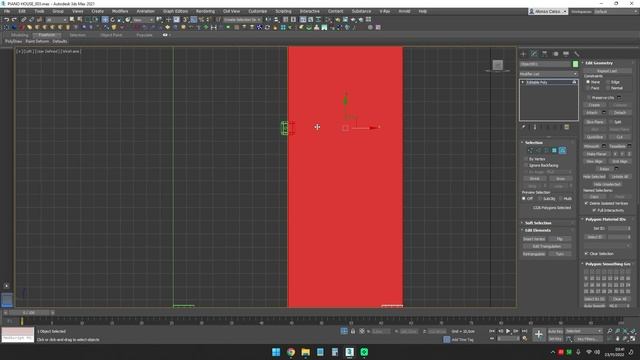The width and height of the screenshot is (640, 360).
Task: Switch to Border sub-object level
Action: click(546, 151)
